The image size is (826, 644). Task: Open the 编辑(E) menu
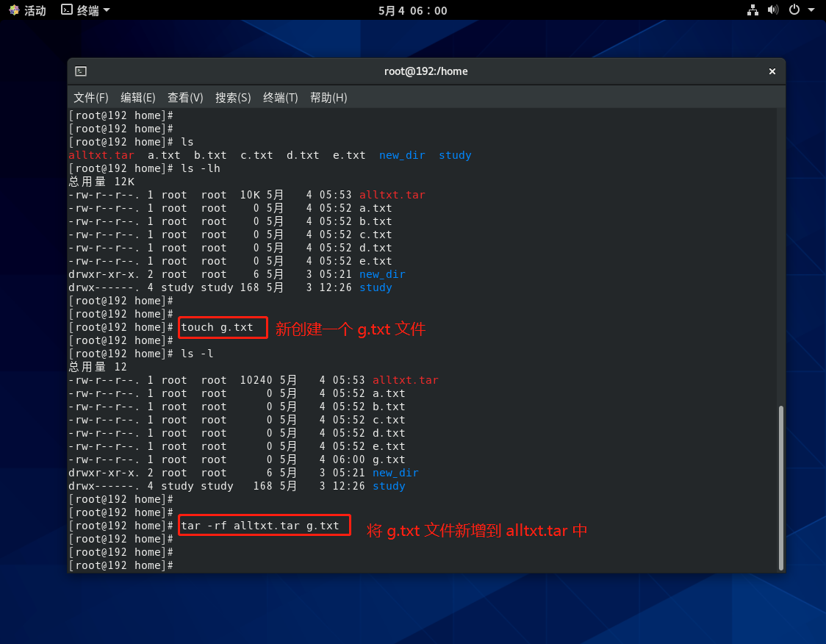click(x=138, y=98)
